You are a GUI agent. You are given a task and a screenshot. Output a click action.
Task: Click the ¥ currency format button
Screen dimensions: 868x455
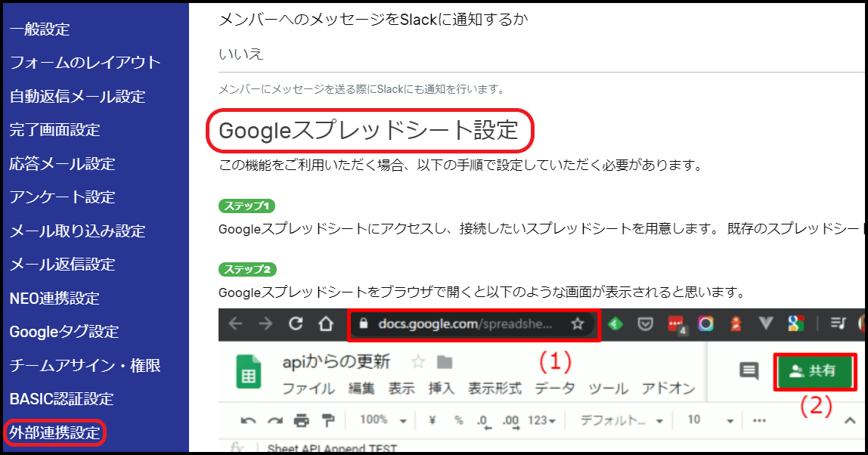click(432, 420)
